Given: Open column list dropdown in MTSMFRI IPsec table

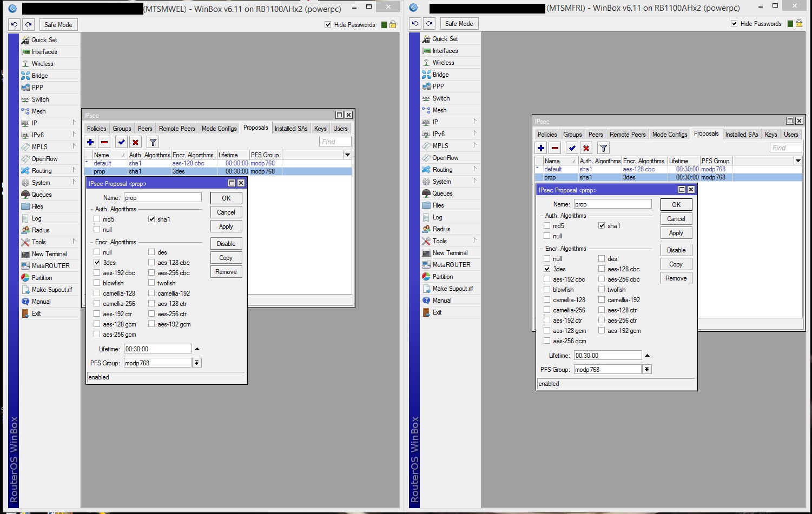Looking at the screenshot, I should click(798, 161).
